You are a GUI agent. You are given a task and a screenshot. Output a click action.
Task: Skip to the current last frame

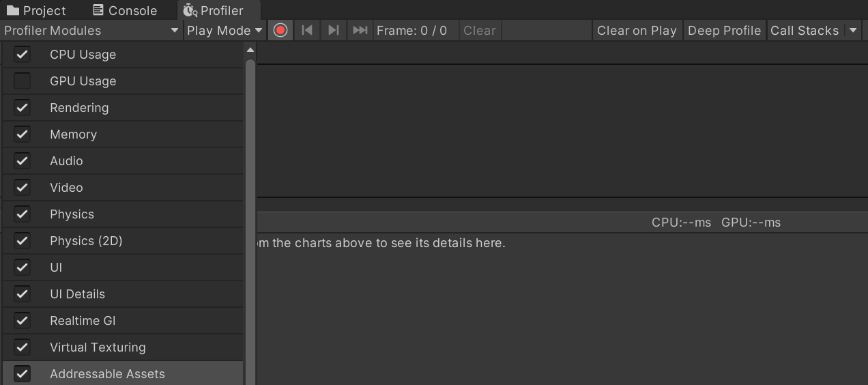click(x=360, y=31)
